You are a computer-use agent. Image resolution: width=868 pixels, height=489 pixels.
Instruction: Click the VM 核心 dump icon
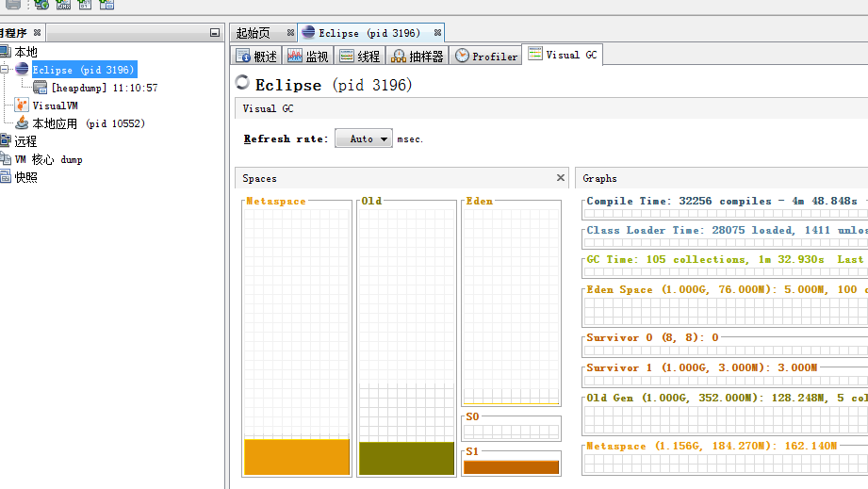pos(5,158)
